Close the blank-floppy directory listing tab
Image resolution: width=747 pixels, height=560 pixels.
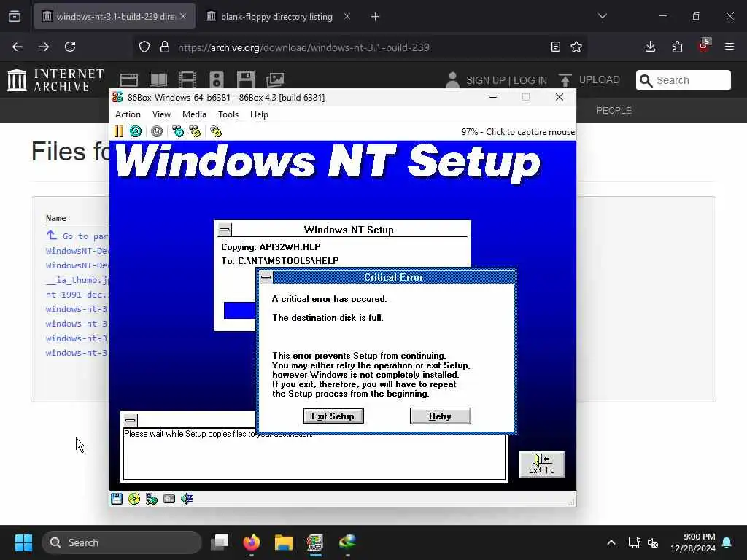(347, 16)
